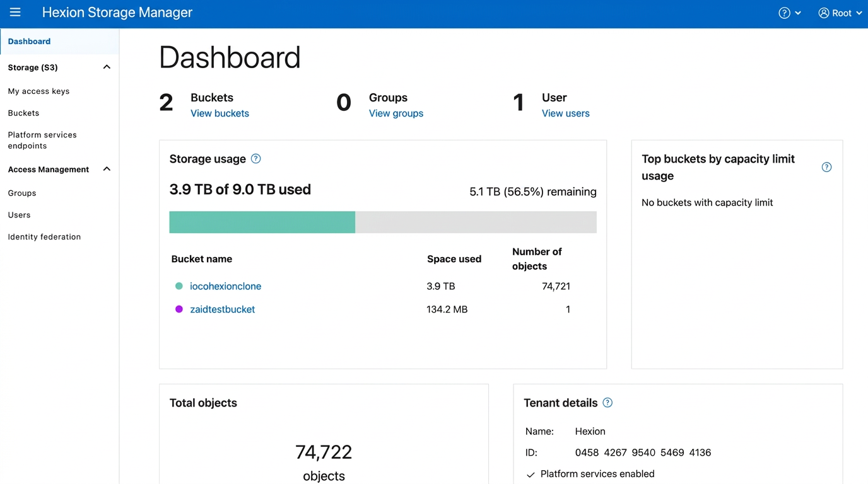Open the help question mark menu
The width and height of the screenshot is (868, 484).
pos(784,13)
